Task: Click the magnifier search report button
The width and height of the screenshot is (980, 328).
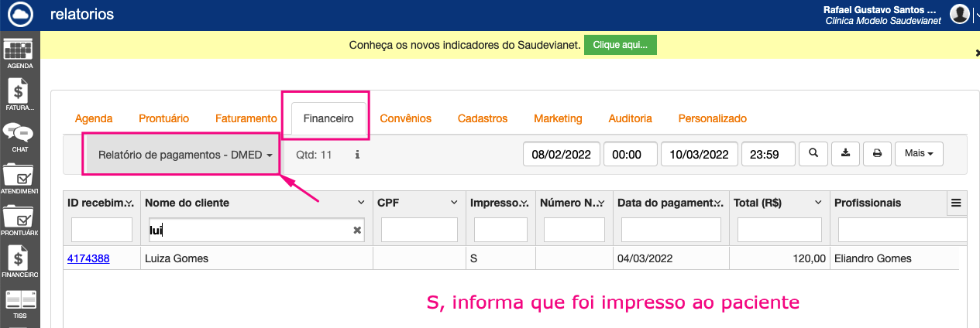Action: [x=813, y=153]
